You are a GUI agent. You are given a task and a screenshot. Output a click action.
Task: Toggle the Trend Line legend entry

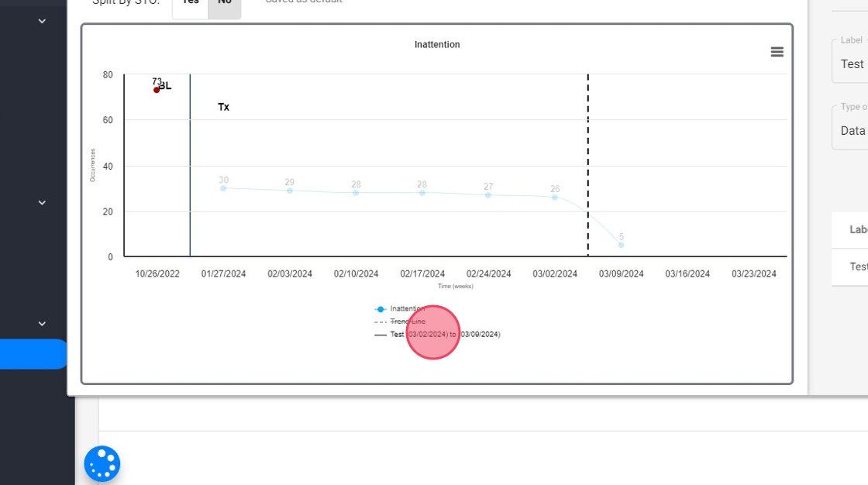coord(400,322)
